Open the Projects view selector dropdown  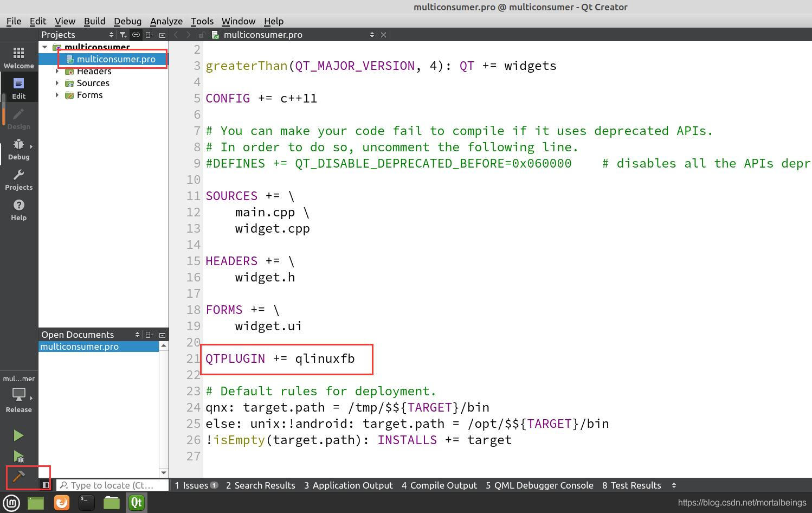(x=111, y=35)
